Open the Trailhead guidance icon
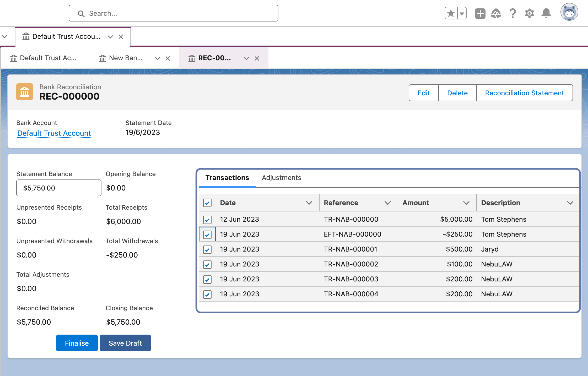This screenshot has height=376, width=588. coord(496,13)
